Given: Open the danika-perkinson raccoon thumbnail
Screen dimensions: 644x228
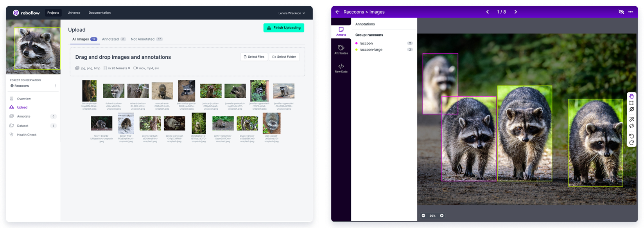Looking at the screenshot, I should point(174,123).
